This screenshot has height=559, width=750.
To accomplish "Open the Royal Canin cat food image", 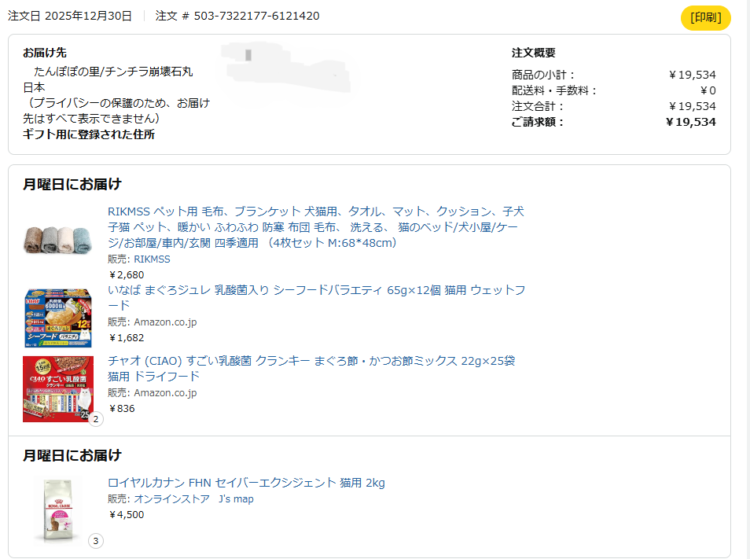I will click(57, 509).
